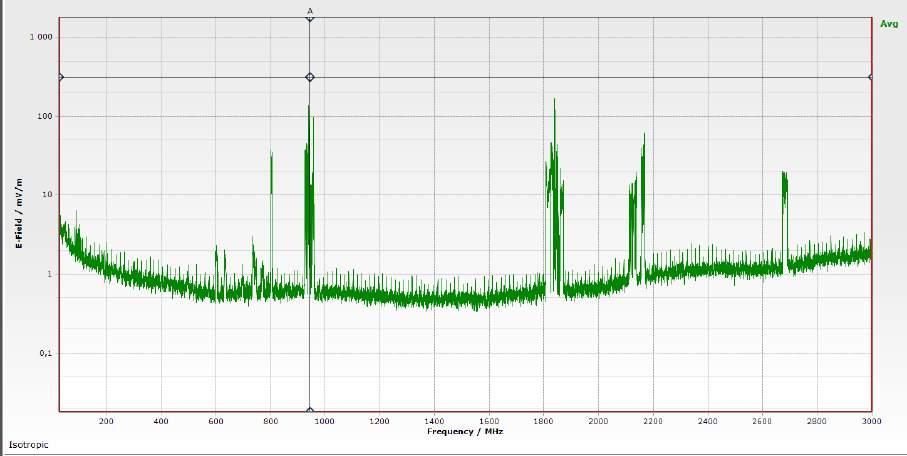The width and height of the screenshot is (907, 456).
Task: Click the 'A' marker label
Action: [x=309, y=10]
